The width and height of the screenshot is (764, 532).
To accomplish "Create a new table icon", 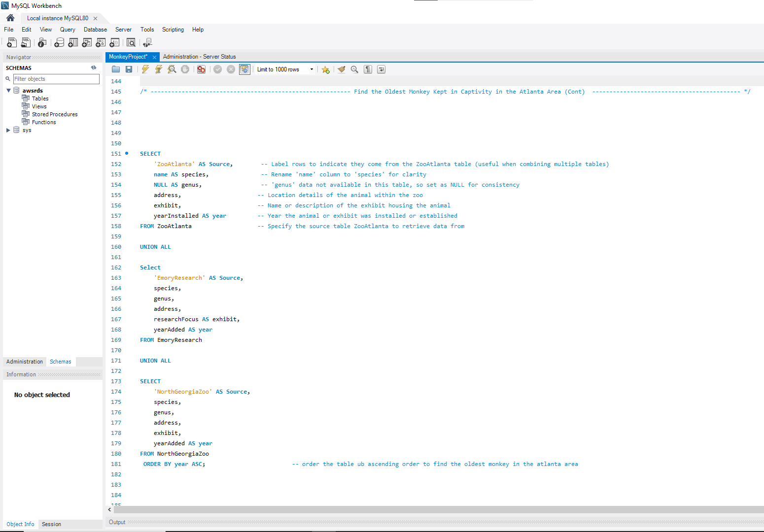I will coord(73,43).
